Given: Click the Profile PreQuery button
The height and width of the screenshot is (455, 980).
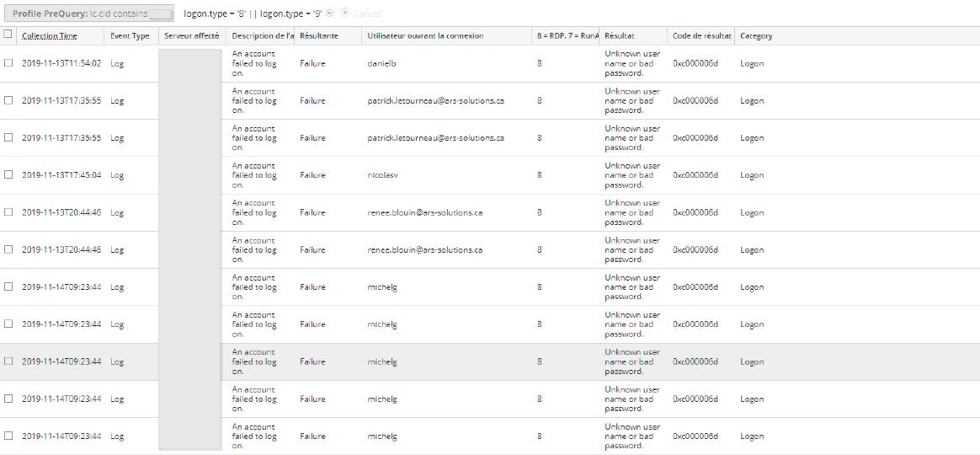Looking at the screenshot, I should pyautogui.click(x=88, y=13).
